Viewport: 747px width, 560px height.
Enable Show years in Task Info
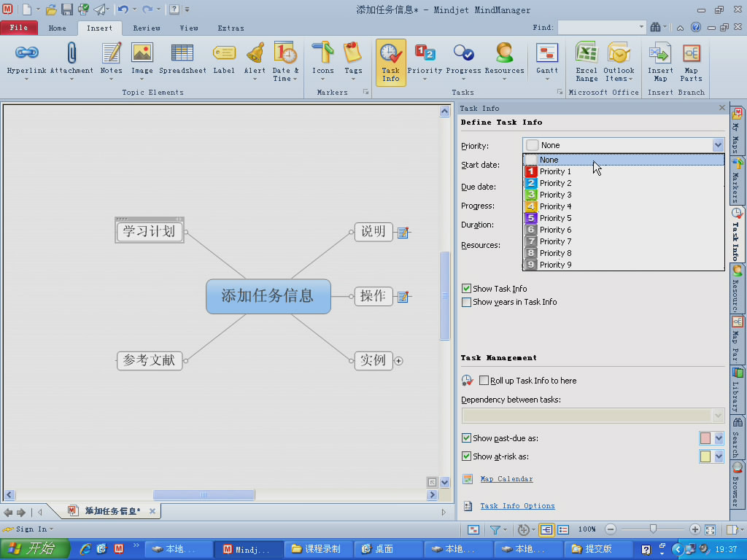click(x=466, y=302)
